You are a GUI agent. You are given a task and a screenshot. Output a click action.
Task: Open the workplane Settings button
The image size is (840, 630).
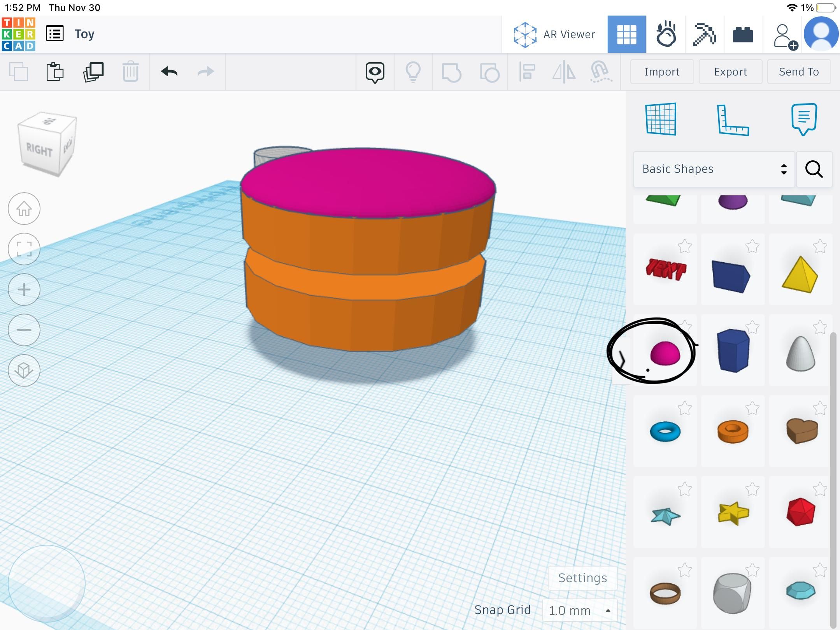[582, 578]
